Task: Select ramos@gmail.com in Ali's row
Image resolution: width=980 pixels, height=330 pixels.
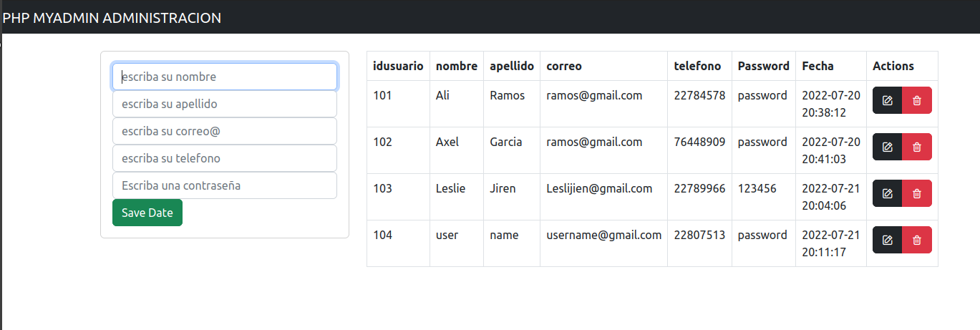Action: click(594, 95)
